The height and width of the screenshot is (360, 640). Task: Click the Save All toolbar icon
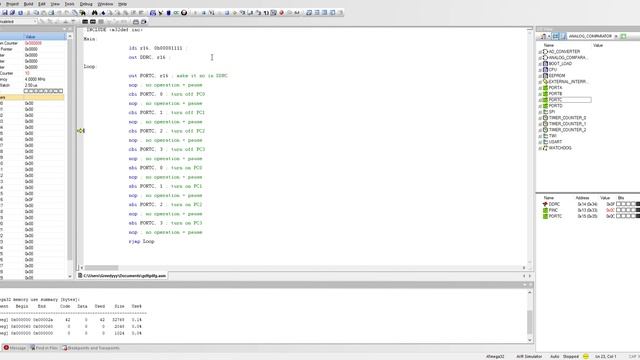pos(12,13)
